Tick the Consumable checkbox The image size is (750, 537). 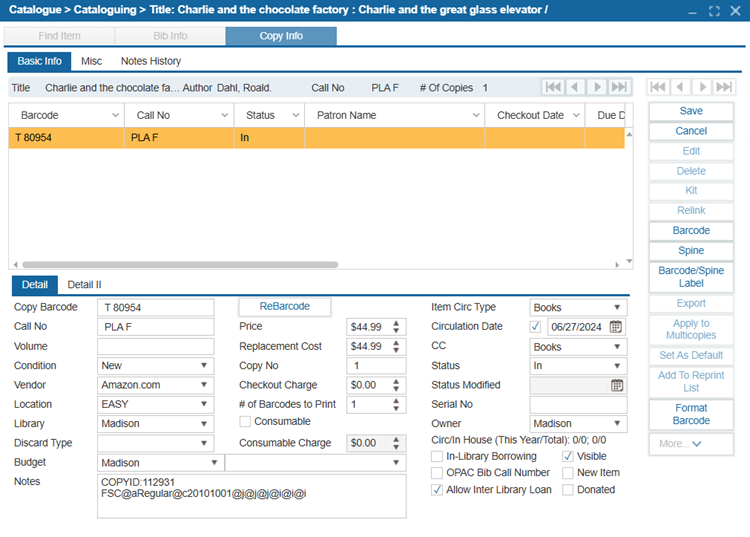245,421
